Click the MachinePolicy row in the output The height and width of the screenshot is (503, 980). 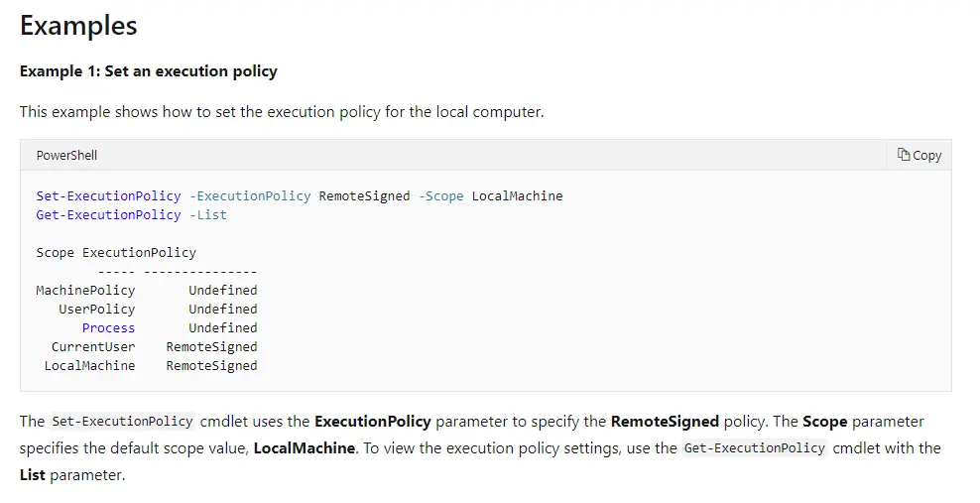(x=85, y=290)
